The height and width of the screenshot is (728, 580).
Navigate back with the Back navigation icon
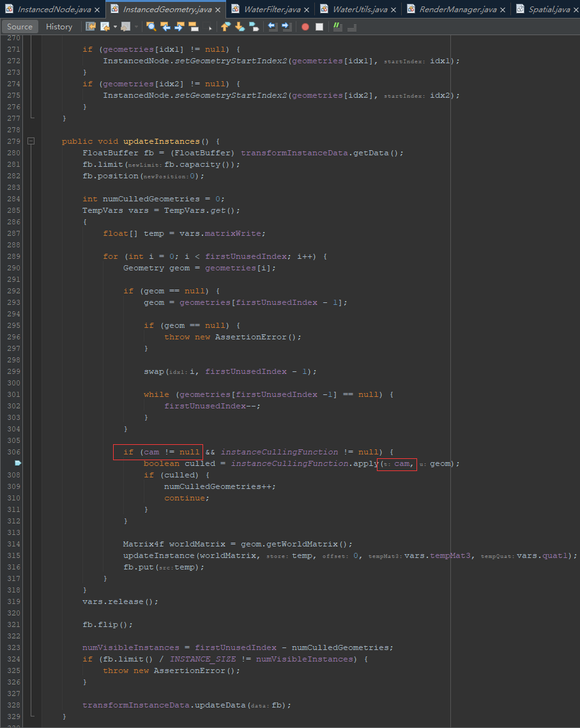tap(105, 26)
